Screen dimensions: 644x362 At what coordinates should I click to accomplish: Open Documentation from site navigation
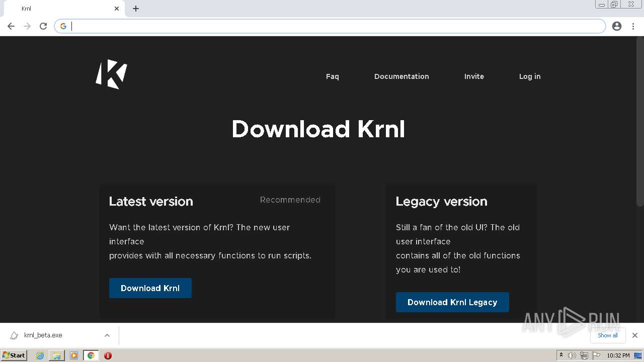(401, 76)
